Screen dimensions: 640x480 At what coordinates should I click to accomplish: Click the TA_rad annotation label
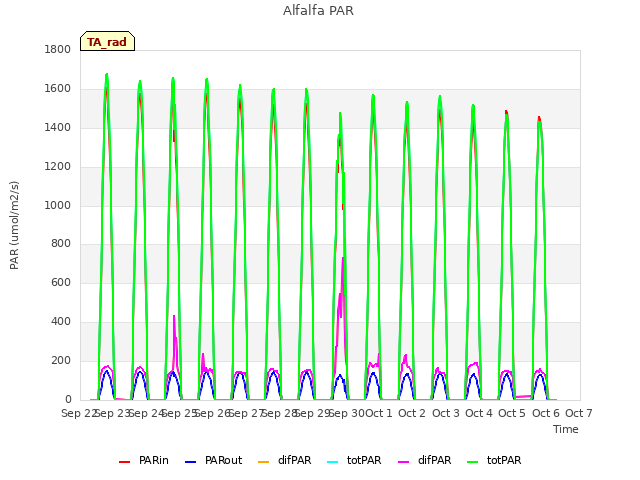[x=107, y=41]
